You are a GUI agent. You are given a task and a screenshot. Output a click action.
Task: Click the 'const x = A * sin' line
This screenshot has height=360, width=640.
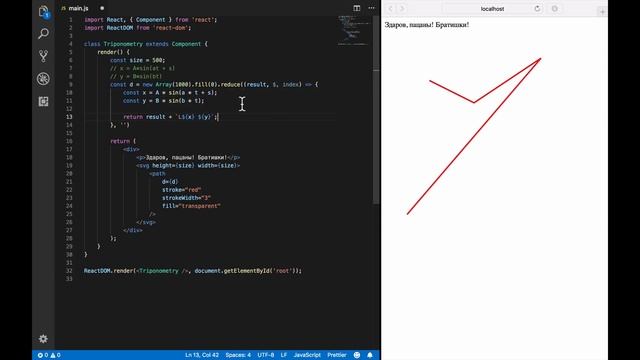click(170, 93)
